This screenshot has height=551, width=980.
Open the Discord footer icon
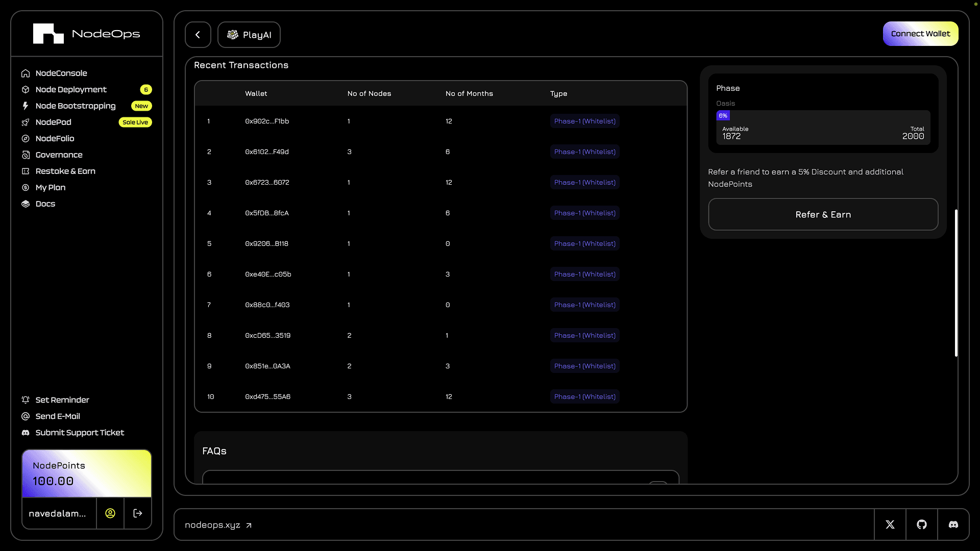(953, 524)
